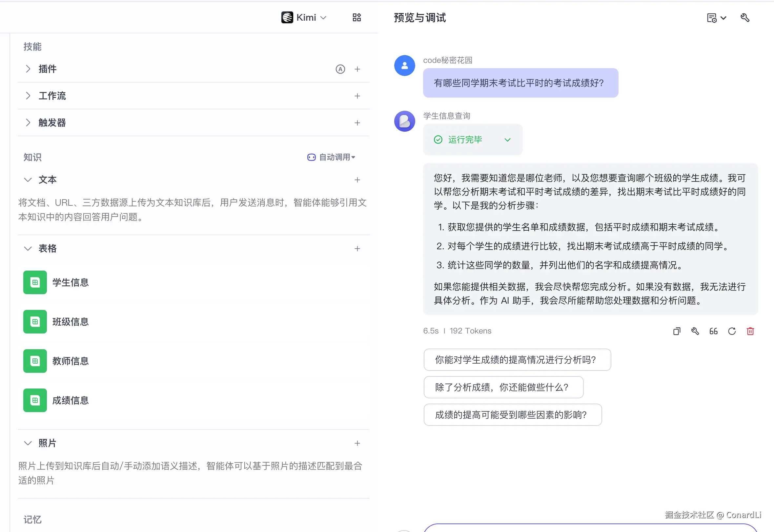
Task: Expand the 工作流 section
Action: [x=28, y=96]
